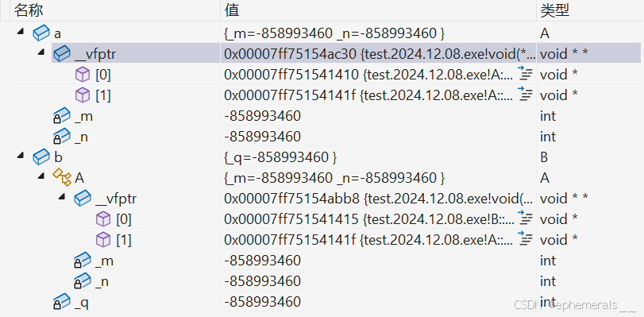644x317 pixels.
Task: Collapse base class A node under b
Action: point(40,176)
